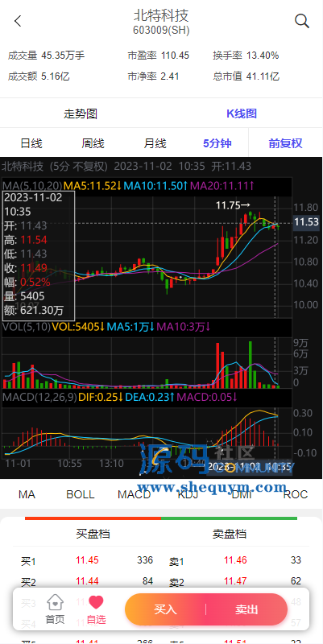
Task: Click the red-green buy/sell ratio bar
Action: click(x=161, y=518)
